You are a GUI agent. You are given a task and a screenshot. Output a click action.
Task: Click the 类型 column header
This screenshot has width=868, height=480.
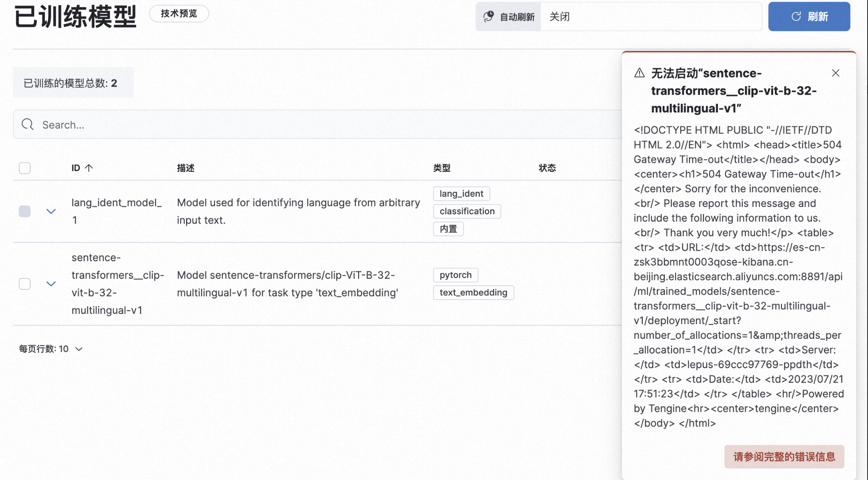pyautogui.click(x=442, y=168)
